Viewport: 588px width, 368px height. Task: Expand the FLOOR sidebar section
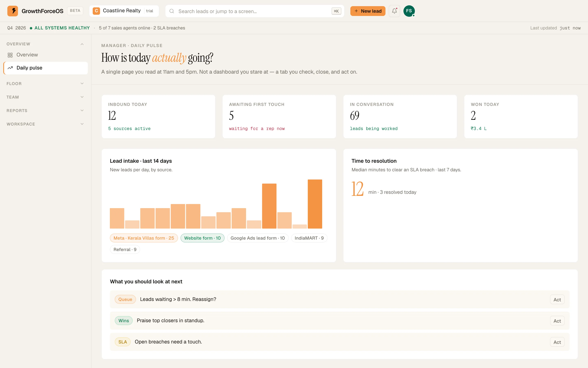(46, 84)
